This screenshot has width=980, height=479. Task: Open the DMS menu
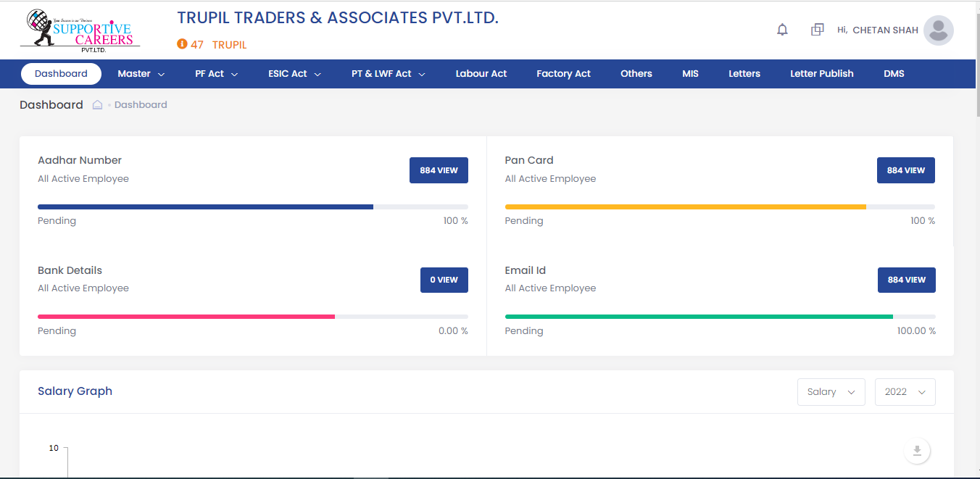(x=894, y=74)
